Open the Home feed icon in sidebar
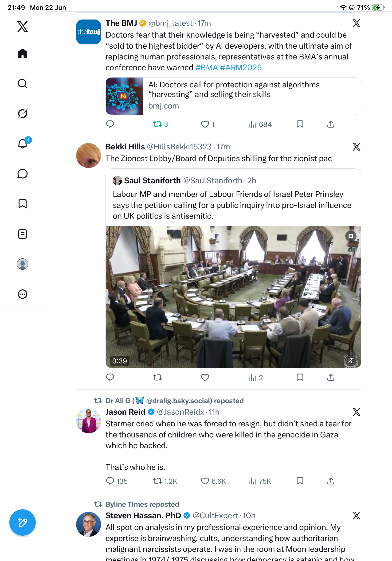 tap(23, 54)
